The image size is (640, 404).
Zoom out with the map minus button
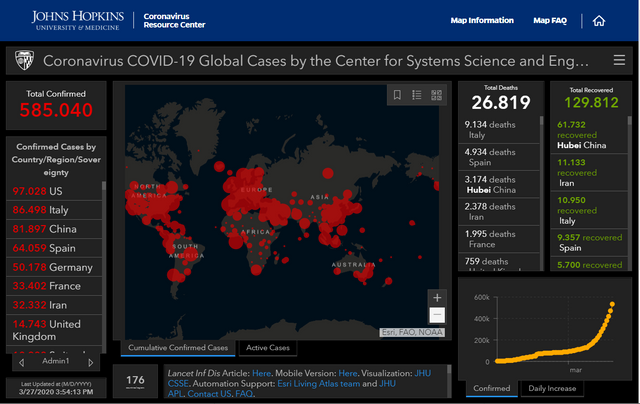[x=437, y=315]
